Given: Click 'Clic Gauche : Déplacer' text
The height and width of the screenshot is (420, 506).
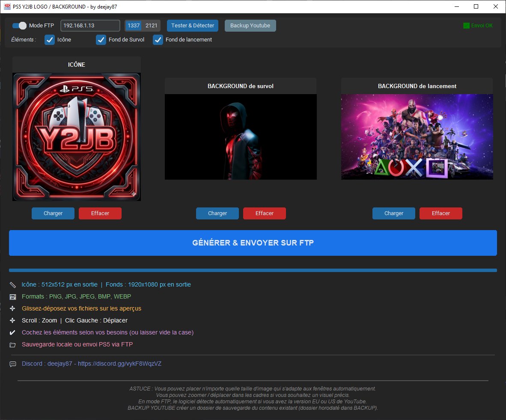Looking at the screenshot, I should (96, 320).
